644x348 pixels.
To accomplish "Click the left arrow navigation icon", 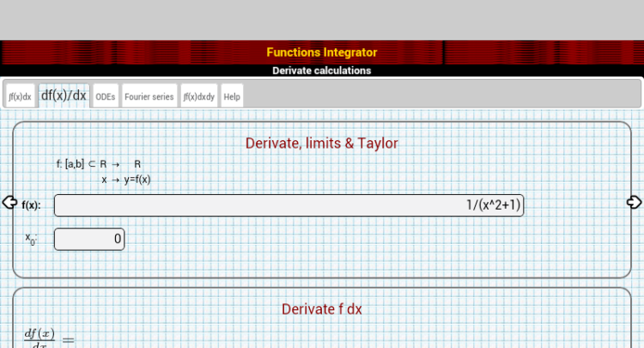I will coord(9,203).
